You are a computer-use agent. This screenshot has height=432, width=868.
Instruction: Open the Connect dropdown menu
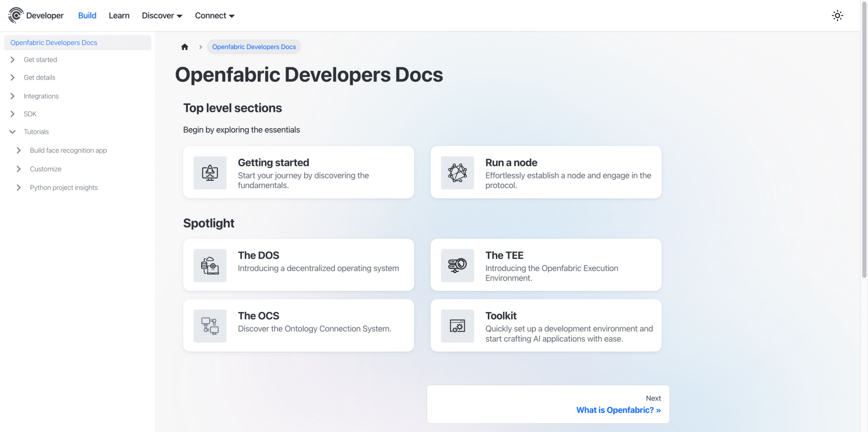[x=214, y=15]
